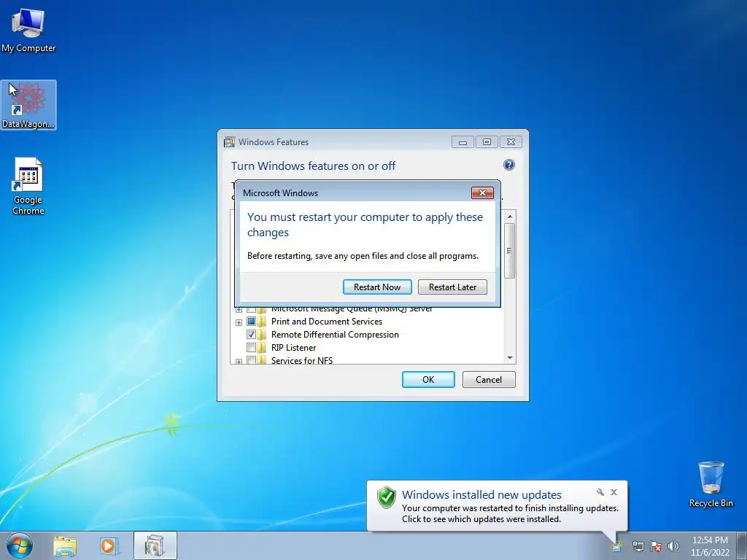
Task: Choose Restart Later
Action: (452, 287)
